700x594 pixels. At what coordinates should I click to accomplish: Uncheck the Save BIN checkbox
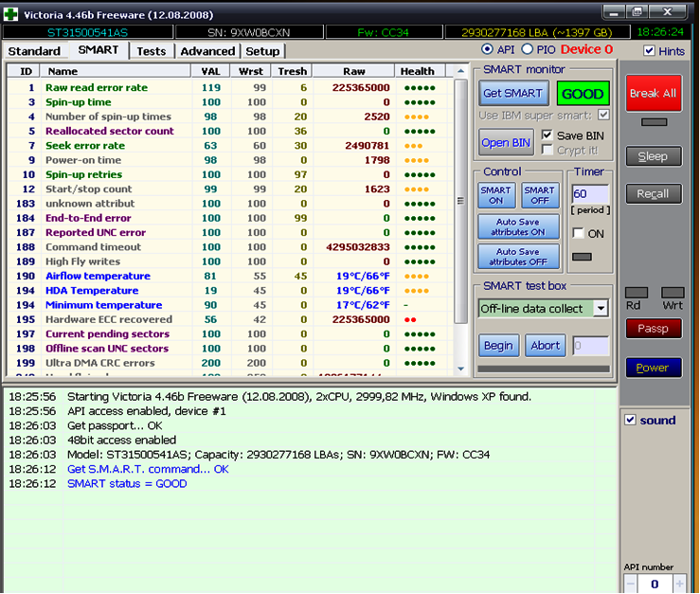coord(547,135)
